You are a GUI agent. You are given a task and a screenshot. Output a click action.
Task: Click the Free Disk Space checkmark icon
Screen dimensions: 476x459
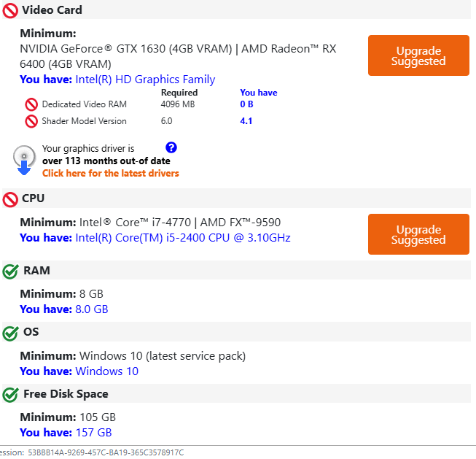pyautogui.click(x=11, y=395)
